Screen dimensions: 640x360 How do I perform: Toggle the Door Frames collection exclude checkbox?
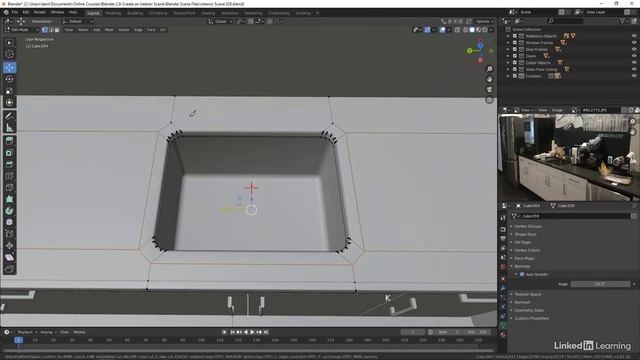point(515,49)
